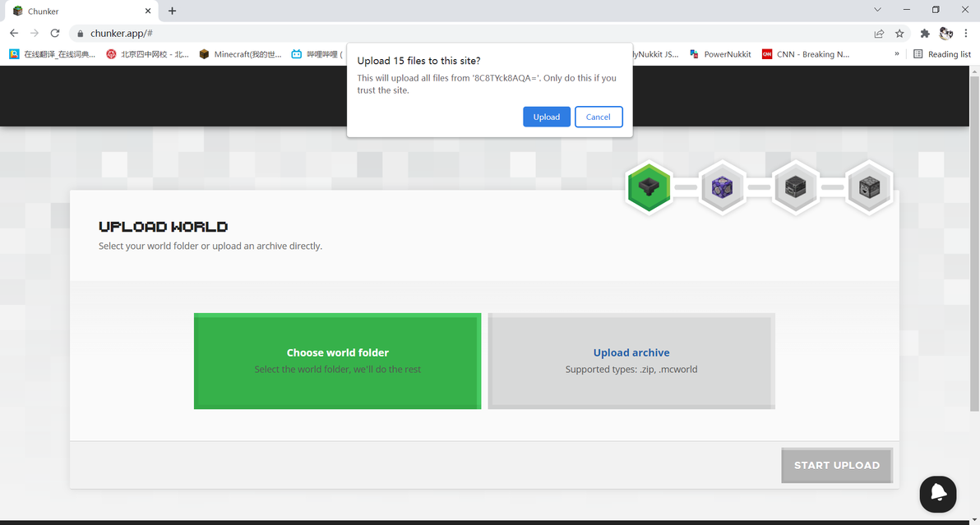Select the purple command block step icon
This screenshot has height=525, width=980.
click(722, 187)
